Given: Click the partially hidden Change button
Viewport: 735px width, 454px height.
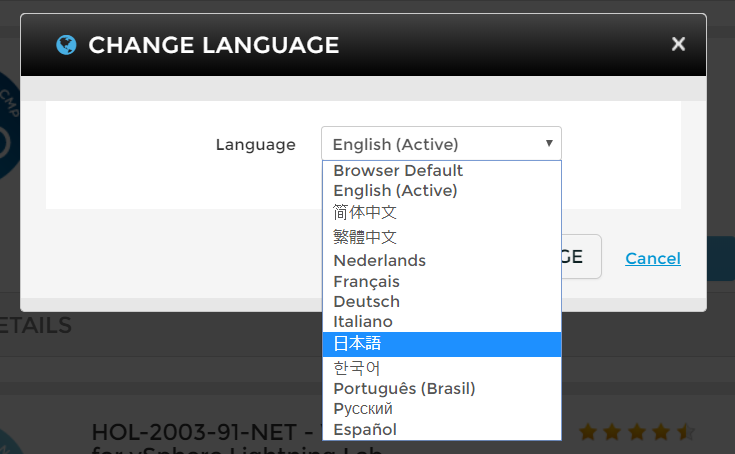Looking at the screenshot, I should (581, 257).
